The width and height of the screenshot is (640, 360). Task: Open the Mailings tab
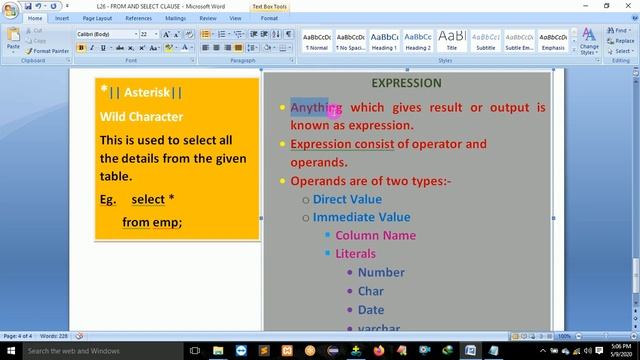point(176,18)
